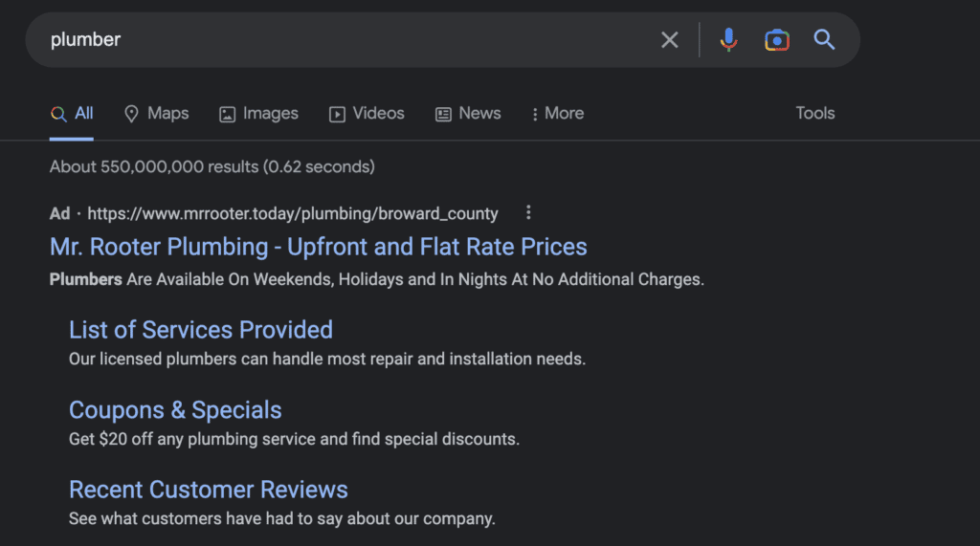Click the mrrooter.today ad URL
980x546 pixels.
pos(293,213)
